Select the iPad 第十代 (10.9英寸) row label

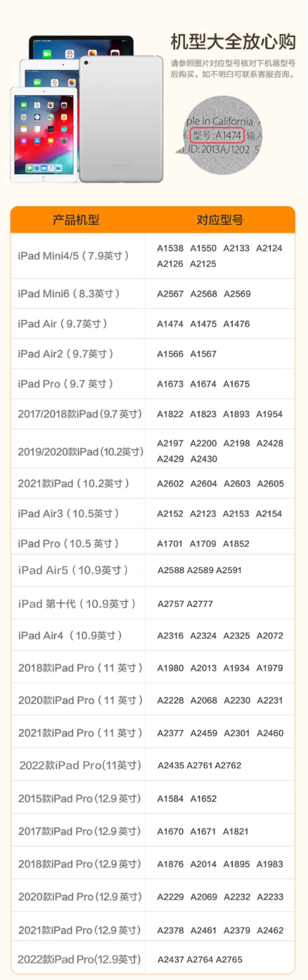pyautogui.click(x=77, y=604)
